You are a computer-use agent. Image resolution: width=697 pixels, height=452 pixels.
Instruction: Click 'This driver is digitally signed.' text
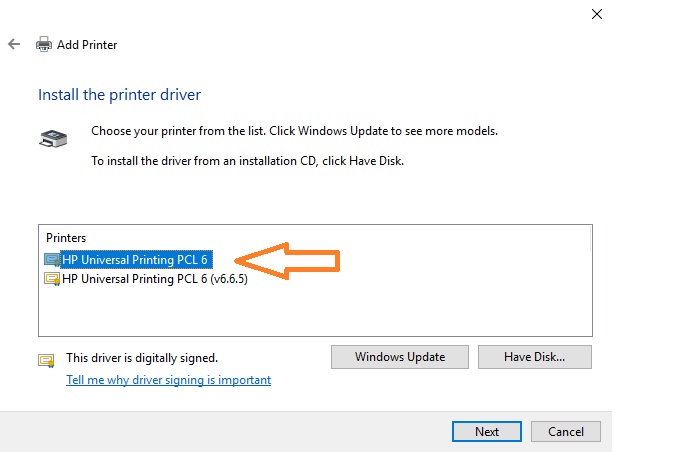[x=142, y=358]
